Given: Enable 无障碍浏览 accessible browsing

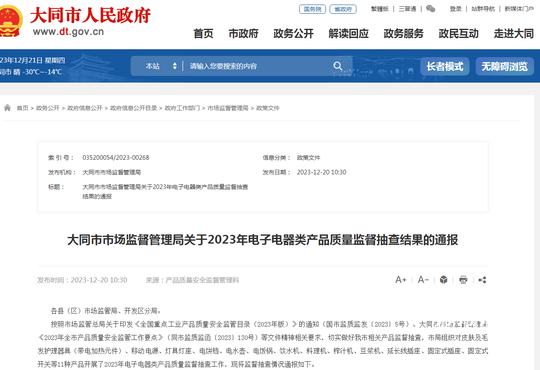Looking at the screenshot, I should (505, 66).
